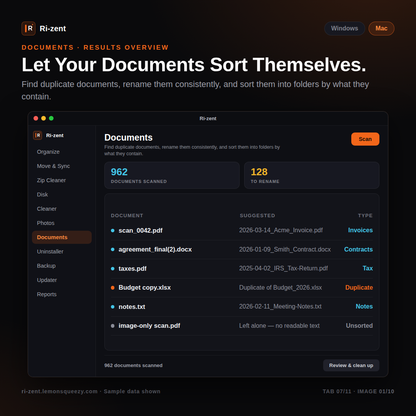Click the Invoices type label
The width and height of the screenshot is (416, 416).
(360, 230)
